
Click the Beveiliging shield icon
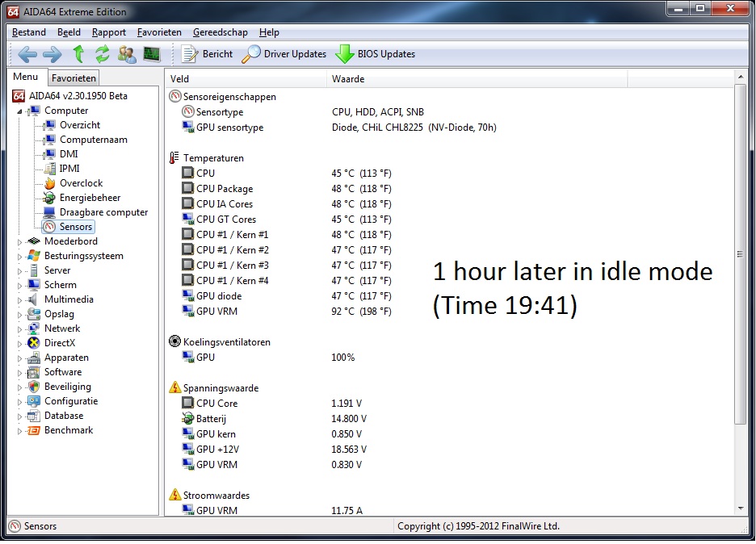[34, 387]
